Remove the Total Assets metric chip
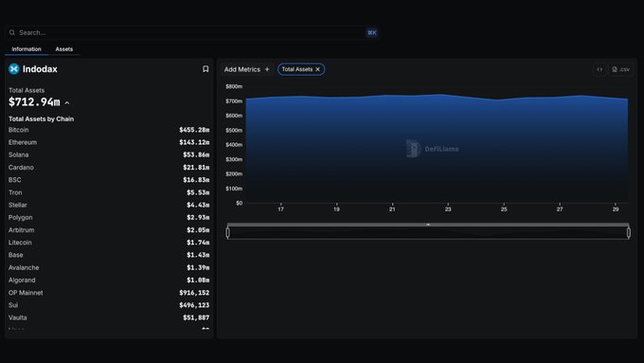Viewport: 644px width, 363px height. pos(317,69)
